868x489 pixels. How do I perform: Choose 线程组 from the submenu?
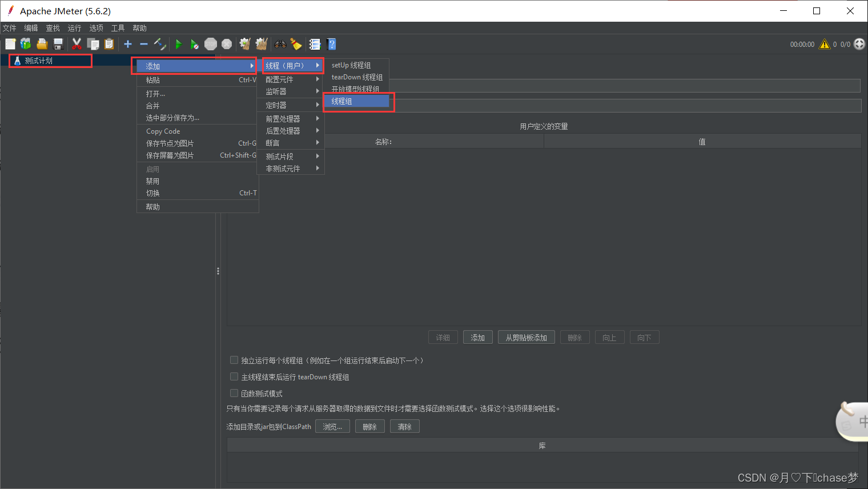[357, 101]
